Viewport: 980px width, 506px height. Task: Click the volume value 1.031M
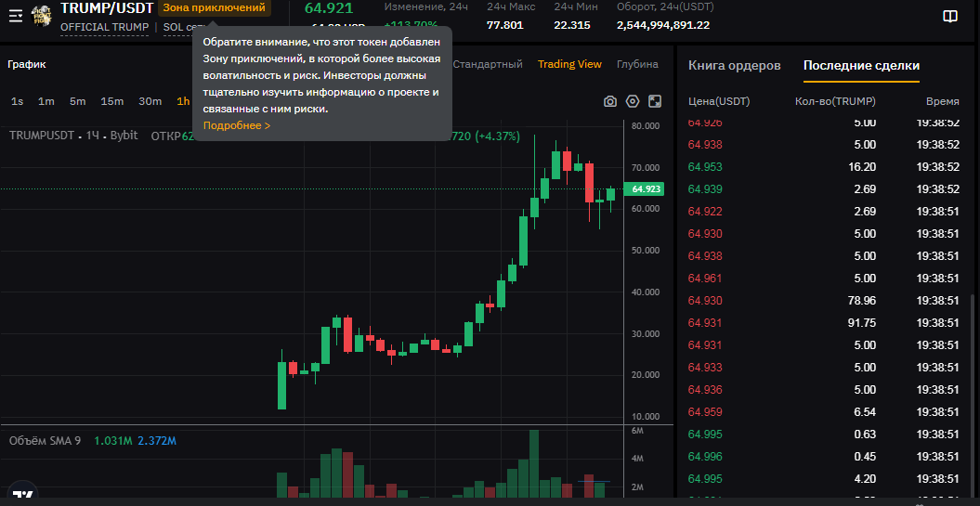[113, 441]
